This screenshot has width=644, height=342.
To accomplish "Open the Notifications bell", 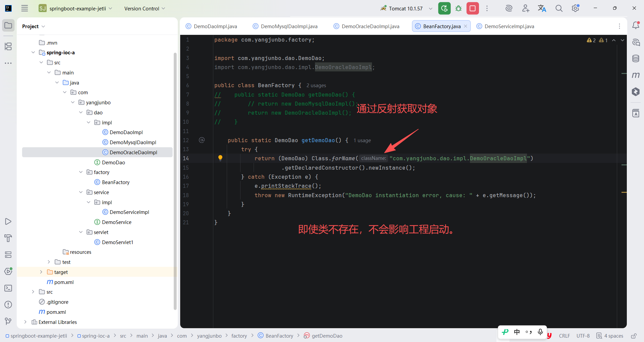I will tap(636, 25).
